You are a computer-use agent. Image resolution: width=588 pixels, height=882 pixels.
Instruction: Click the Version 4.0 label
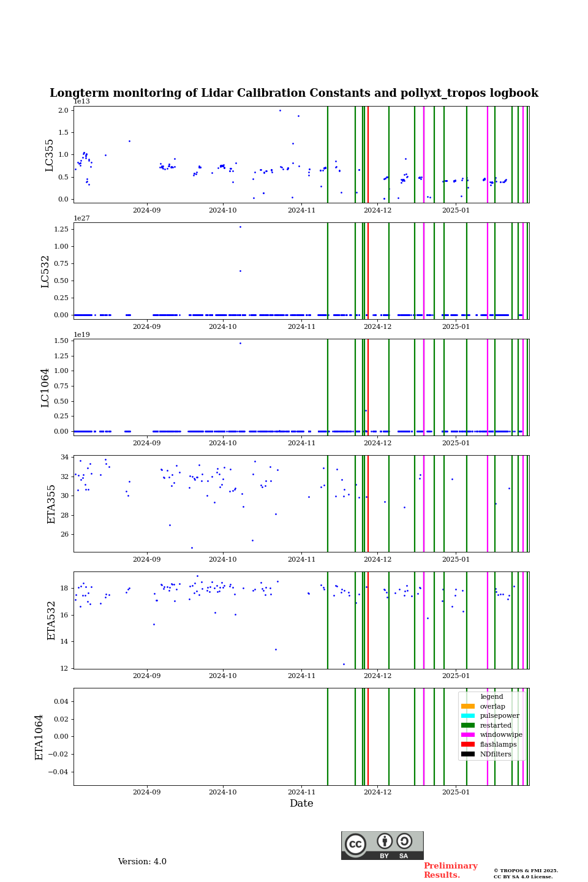[142, 862]
